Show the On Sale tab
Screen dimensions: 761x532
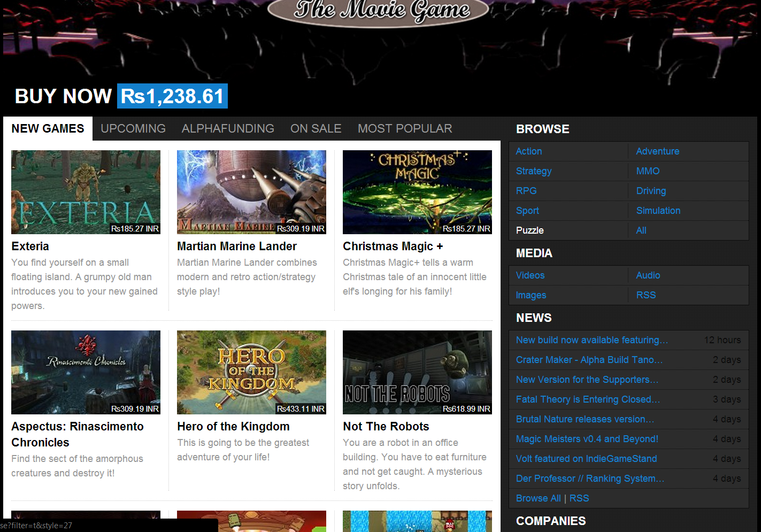point(316,129)
